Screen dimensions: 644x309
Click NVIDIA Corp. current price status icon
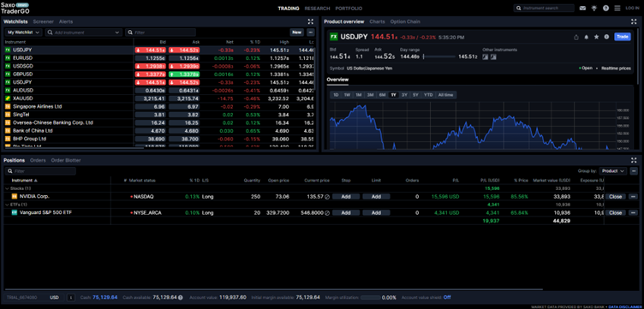click(327, 197)
